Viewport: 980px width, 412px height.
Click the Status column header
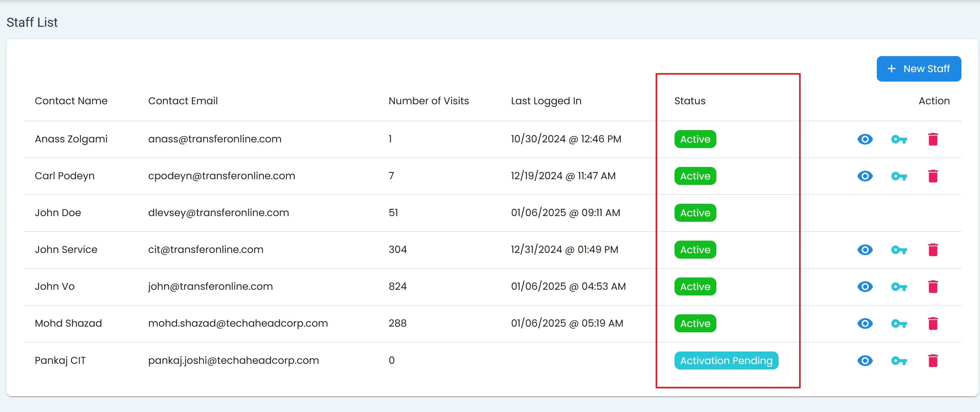(x=689, y=101)
